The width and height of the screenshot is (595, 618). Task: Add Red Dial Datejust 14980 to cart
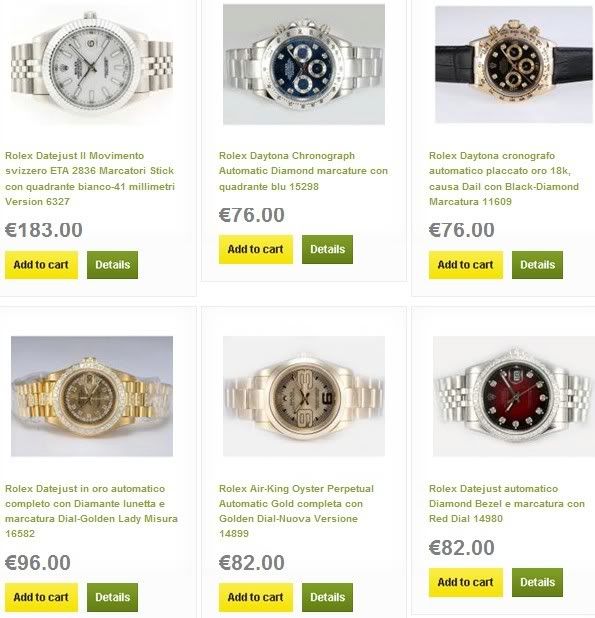coord(466,582)
